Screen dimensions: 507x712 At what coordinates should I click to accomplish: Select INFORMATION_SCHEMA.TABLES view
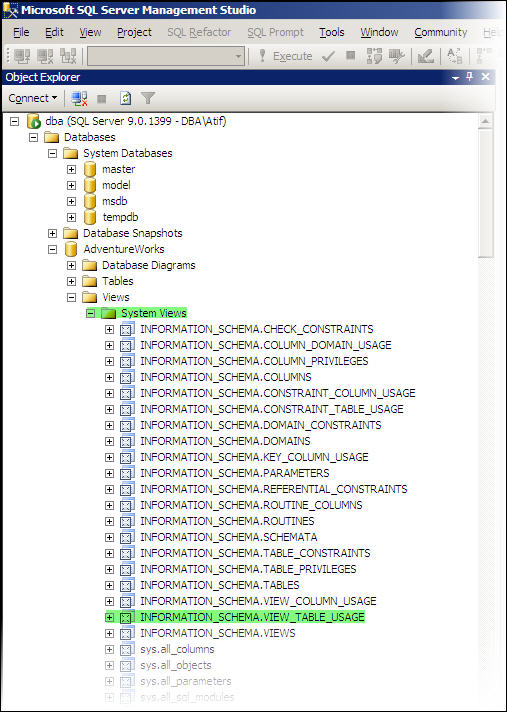click(x=220, y=585)
